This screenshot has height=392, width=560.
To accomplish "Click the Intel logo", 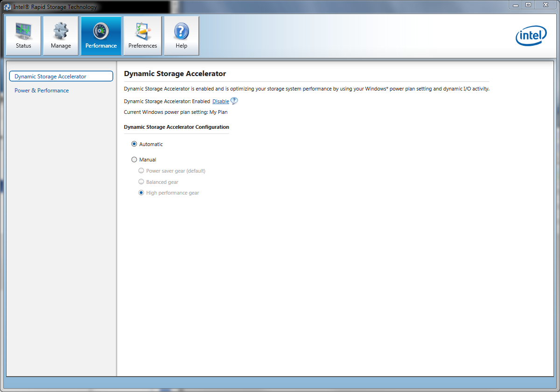I will [x=531, y=36].
